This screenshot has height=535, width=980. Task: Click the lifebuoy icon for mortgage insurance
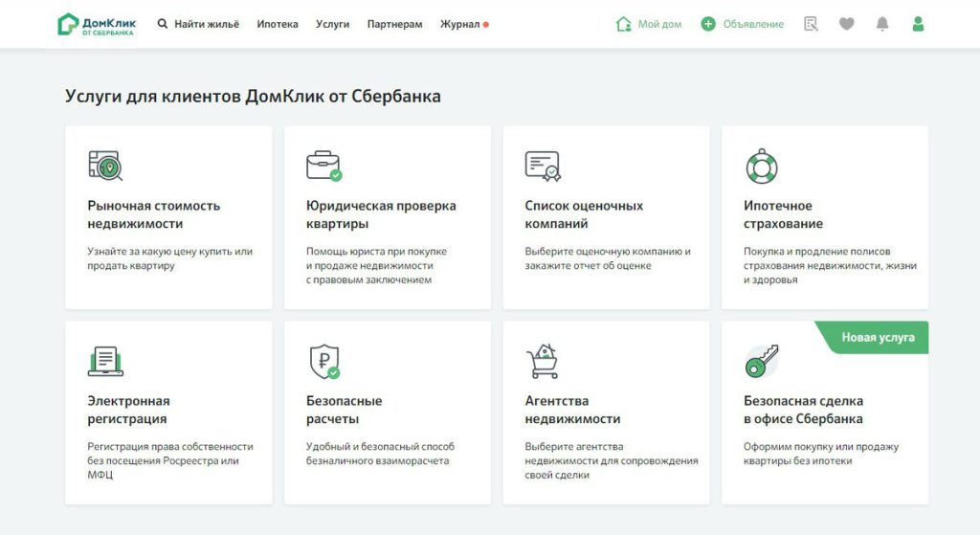point(762,167)
